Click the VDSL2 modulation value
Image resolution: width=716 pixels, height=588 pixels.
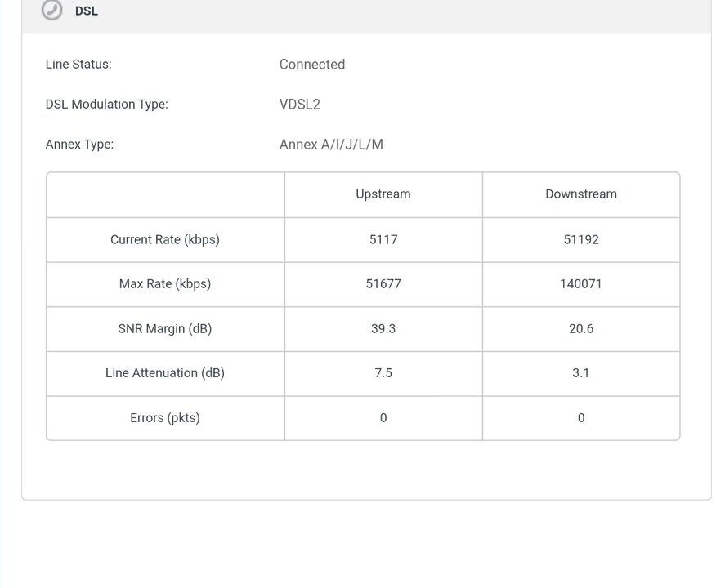click(x=300, y=105)
